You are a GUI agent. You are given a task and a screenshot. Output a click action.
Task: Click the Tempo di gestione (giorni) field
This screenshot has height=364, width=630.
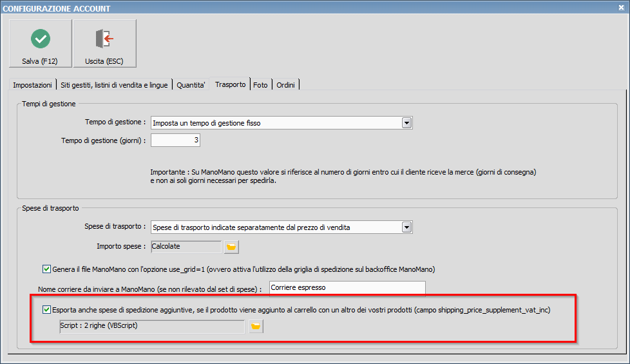tap(176, 140)
